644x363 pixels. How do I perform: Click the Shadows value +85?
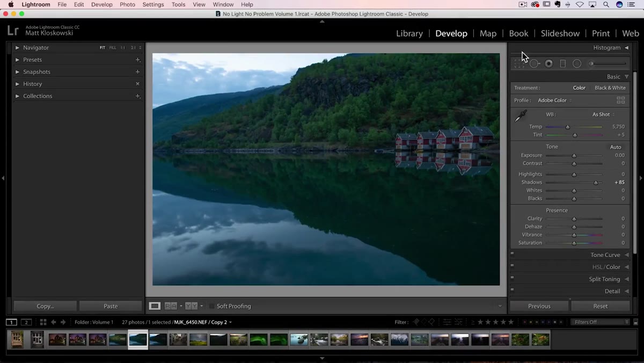coord(619,183)
